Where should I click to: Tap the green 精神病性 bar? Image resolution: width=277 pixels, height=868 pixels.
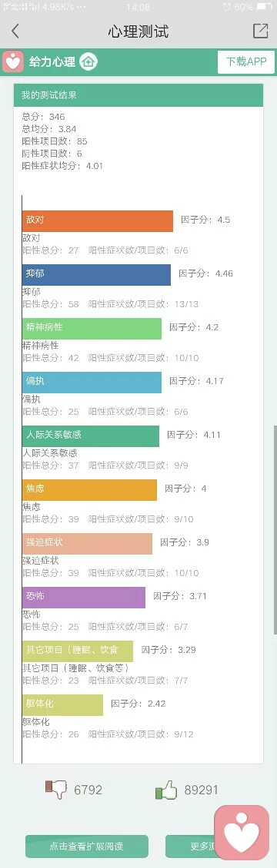click(92, 328)
